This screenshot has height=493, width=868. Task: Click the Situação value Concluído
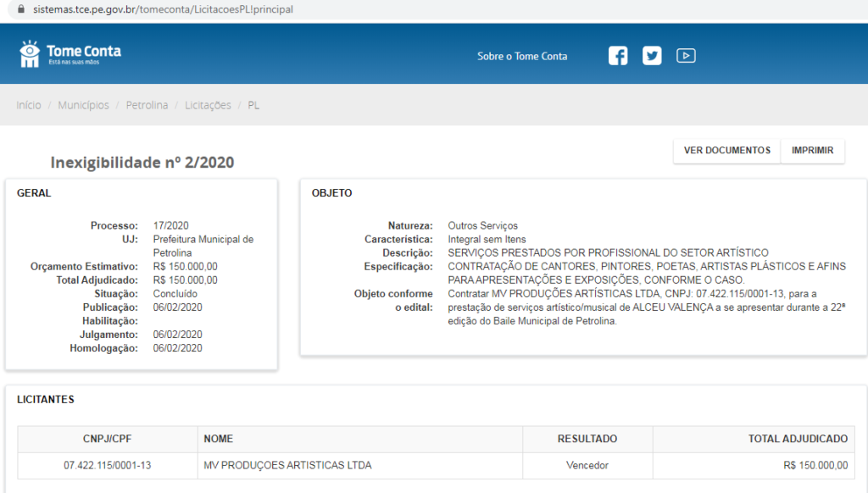pos(175,294)
